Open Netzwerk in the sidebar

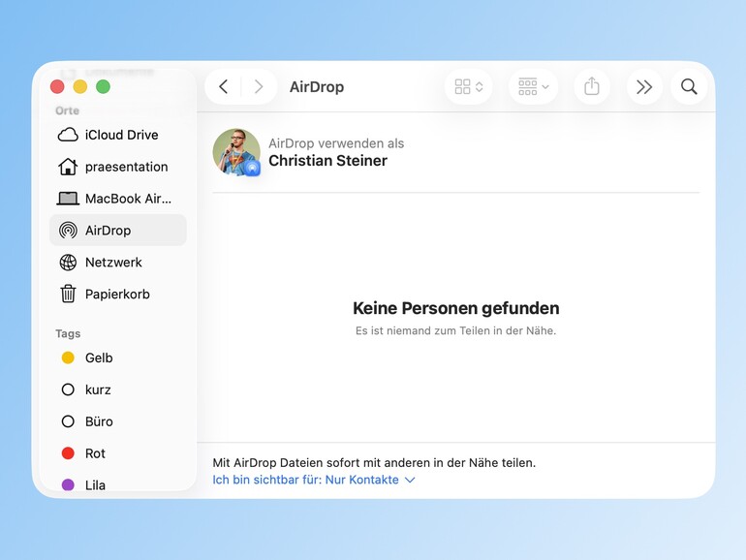(x=118, y=263)
